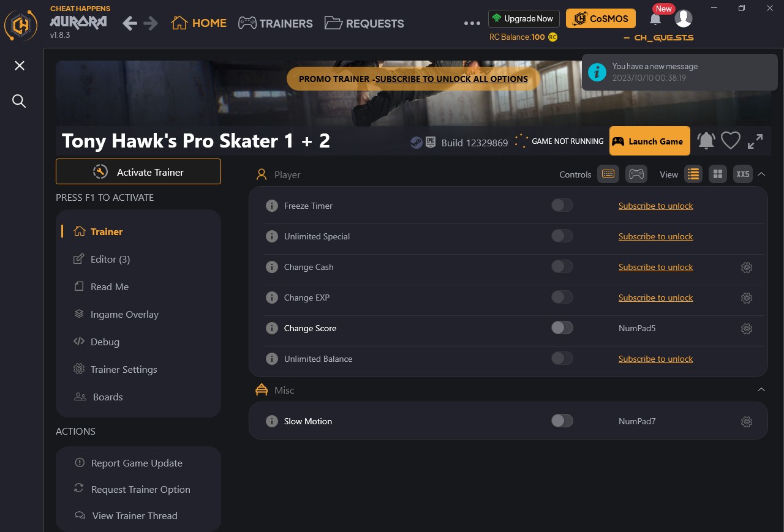Open the REQUESTS tab
The image size is (784, 532).
point(364,23)
